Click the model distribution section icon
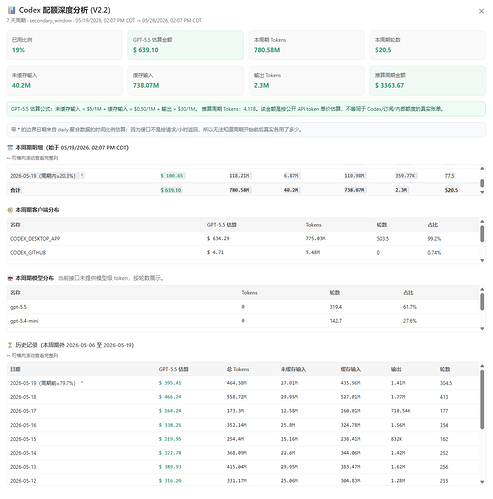The height and width of the screenshot is (499, 493). tap(10, 278)
